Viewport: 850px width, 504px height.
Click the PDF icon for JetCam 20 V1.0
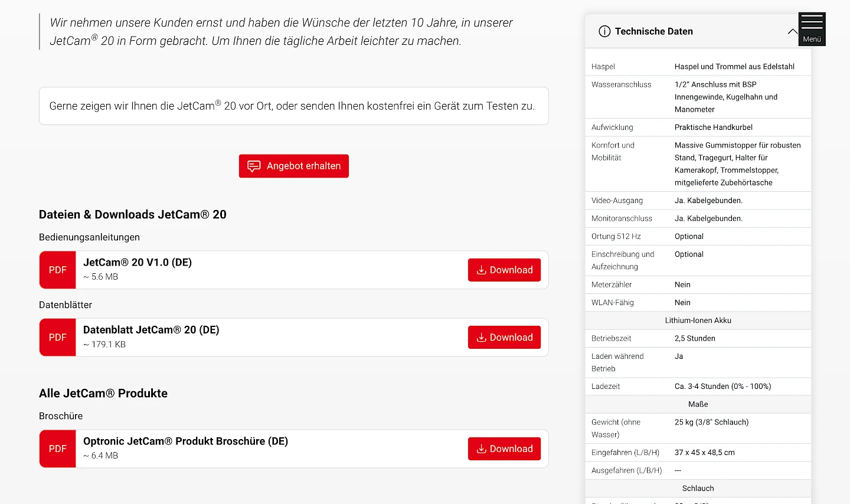coord(58,270)
